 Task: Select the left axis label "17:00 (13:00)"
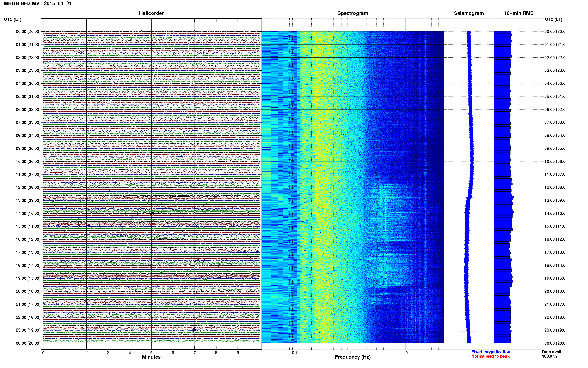click(x=28, y=252)
